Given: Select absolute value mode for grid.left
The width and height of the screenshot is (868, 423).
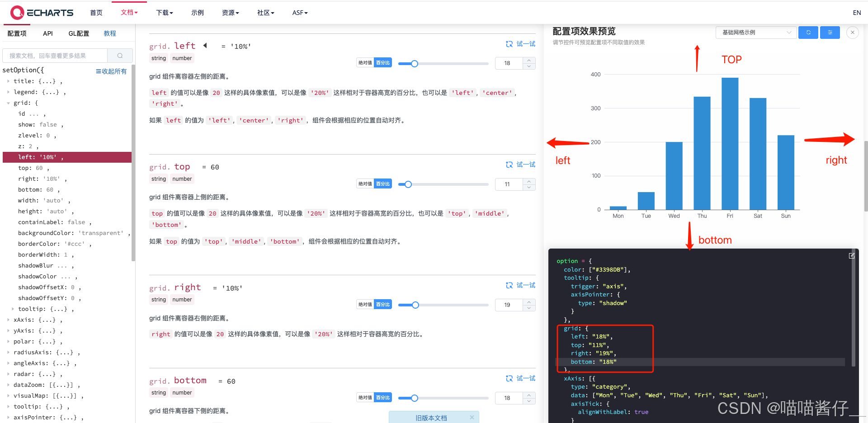Looking at the screenshot, I should pos(365,63).
